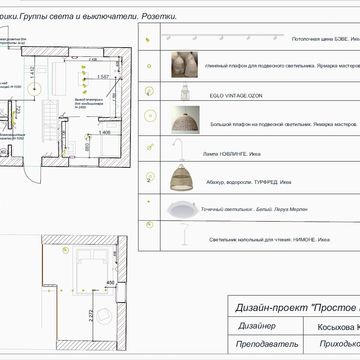This screenshot has height=360, width=360.
Task: Click the entrance door swing arc on upper plan
Action: click(x=33, y=174)
